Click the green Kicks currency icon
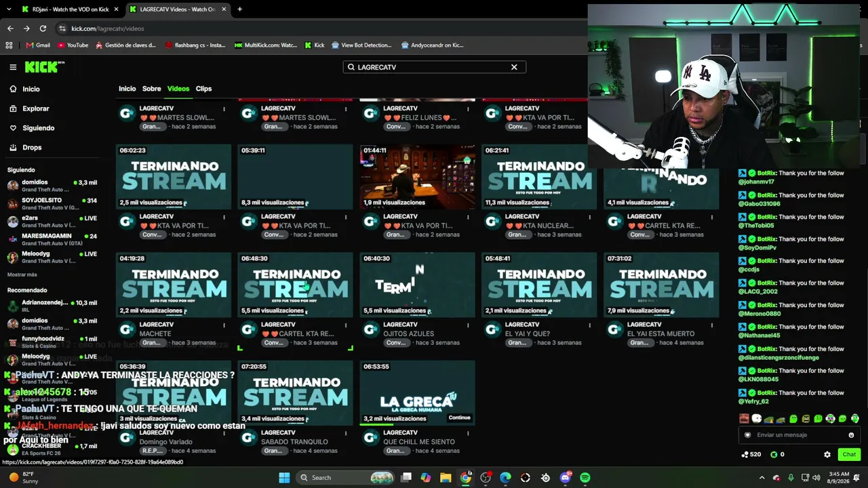The height and width of the screenshot is (488, 868). click(x=774, y=455)
